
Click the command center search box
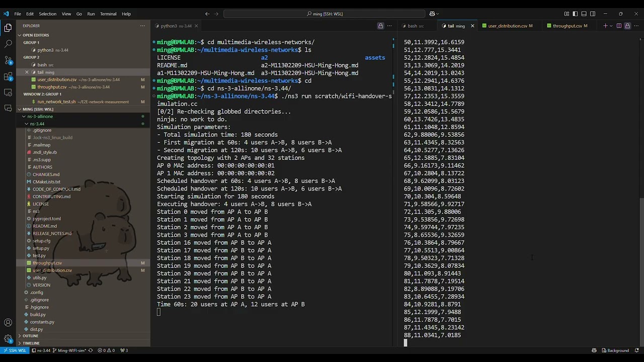click(325, 14)
